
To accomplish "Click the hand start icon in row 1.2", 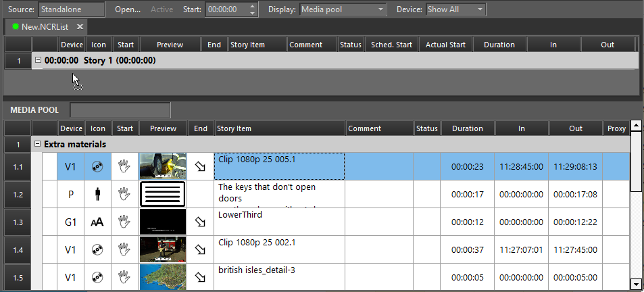I will pos(124,195).
